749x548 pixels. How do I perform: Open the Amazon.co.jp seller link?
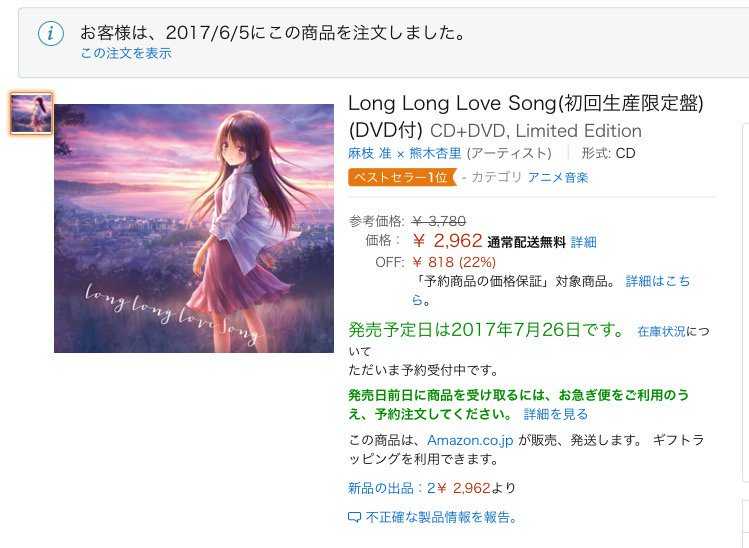pos(470,440)
